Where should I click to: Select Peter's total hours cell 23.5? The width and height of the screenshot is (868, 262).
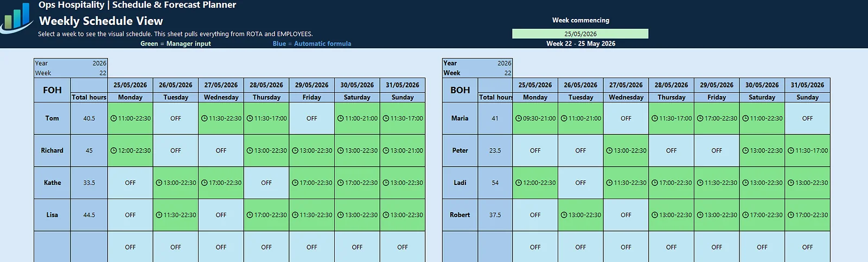495,151
